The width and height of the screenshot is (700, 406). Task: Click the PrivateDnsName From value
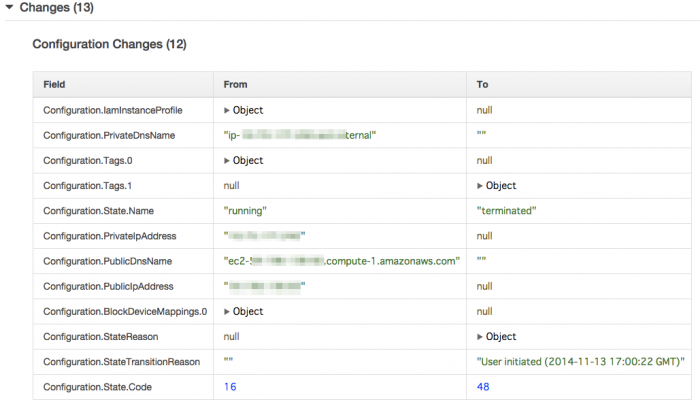pyautogui.click(x=300, y=135)
